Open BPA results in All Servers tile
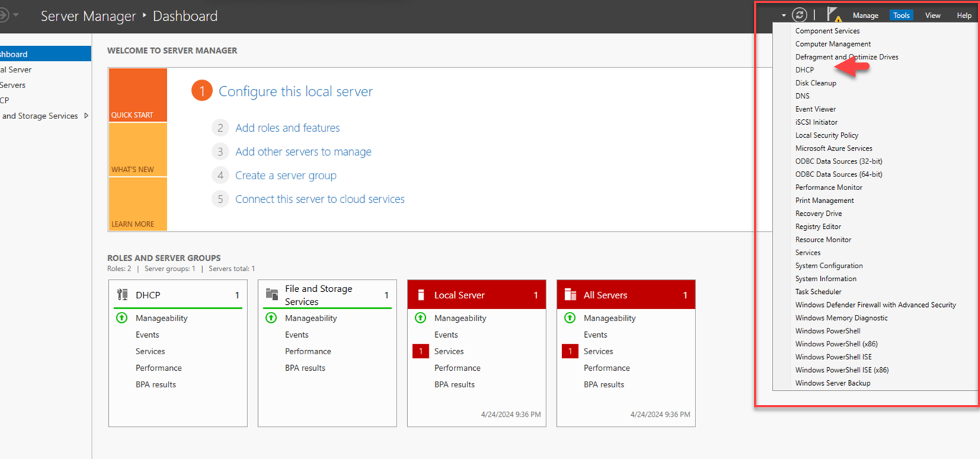980x459 pixels. (x=602, y=384)
